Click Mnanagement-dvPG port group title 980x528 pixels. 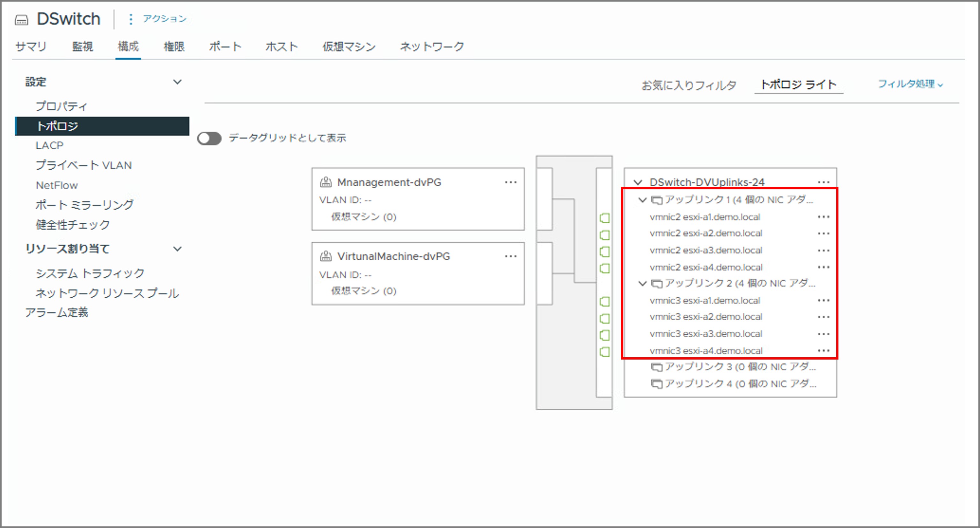[x=389, y=182]
